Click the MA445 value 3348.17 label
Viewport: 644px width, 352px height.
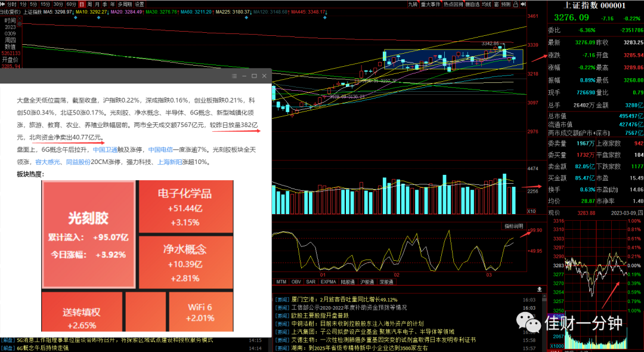(308, 12)
